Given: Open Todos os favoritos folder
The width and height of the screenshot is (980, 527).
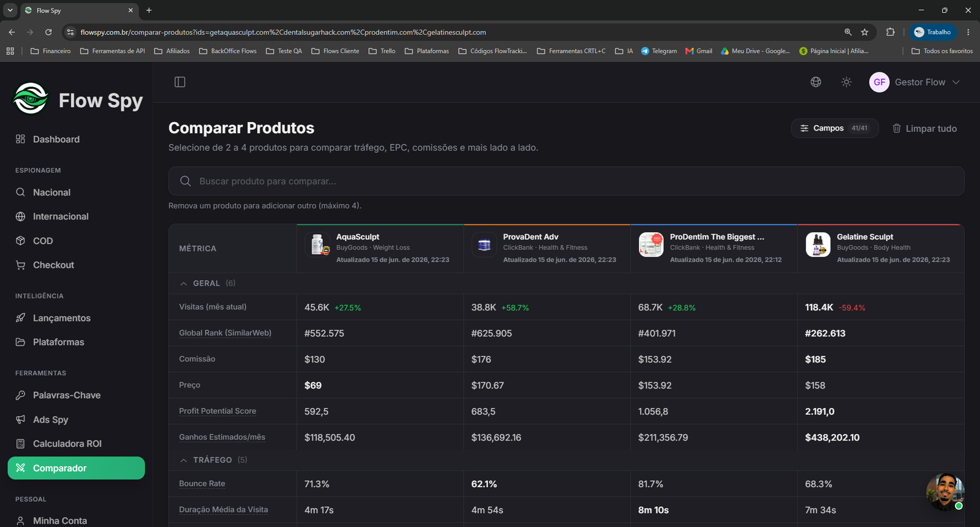Looking at the screenshot, I should [942, 51].
